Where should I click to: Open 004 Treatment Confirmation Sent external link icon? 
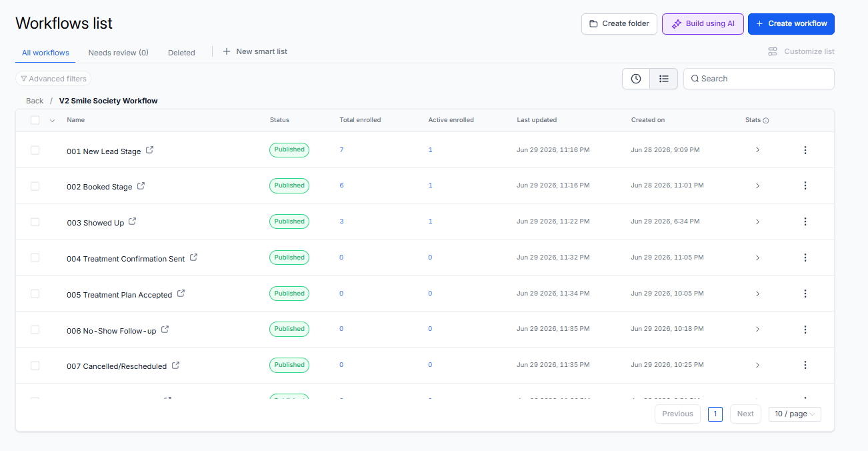(x=194, y=258)
